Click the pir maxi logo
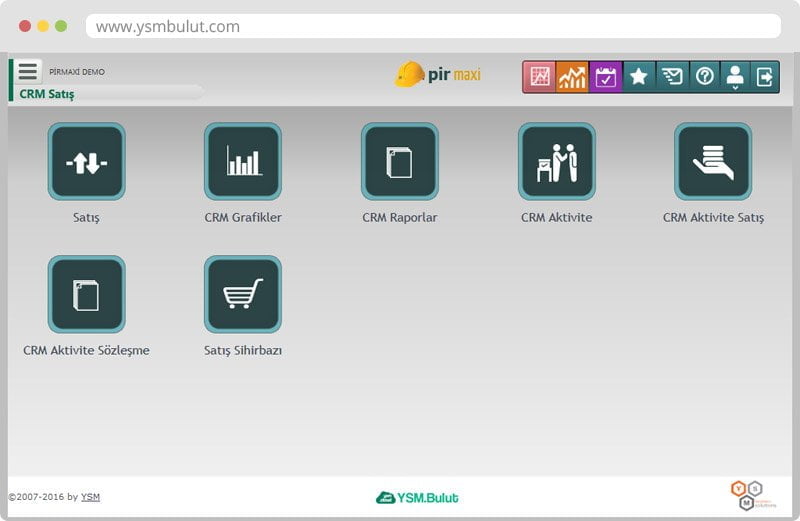800x521 pixels. coord(438,75)
